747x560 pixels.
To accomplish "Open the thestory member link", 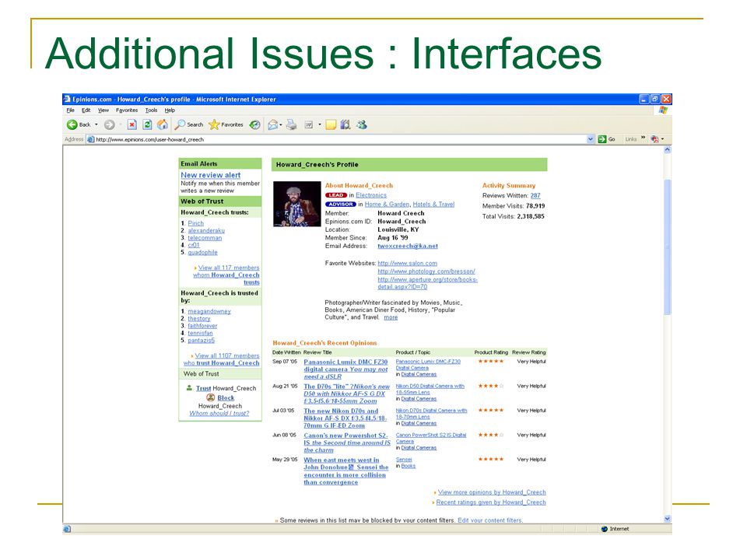I will click(x=199, y=319).
